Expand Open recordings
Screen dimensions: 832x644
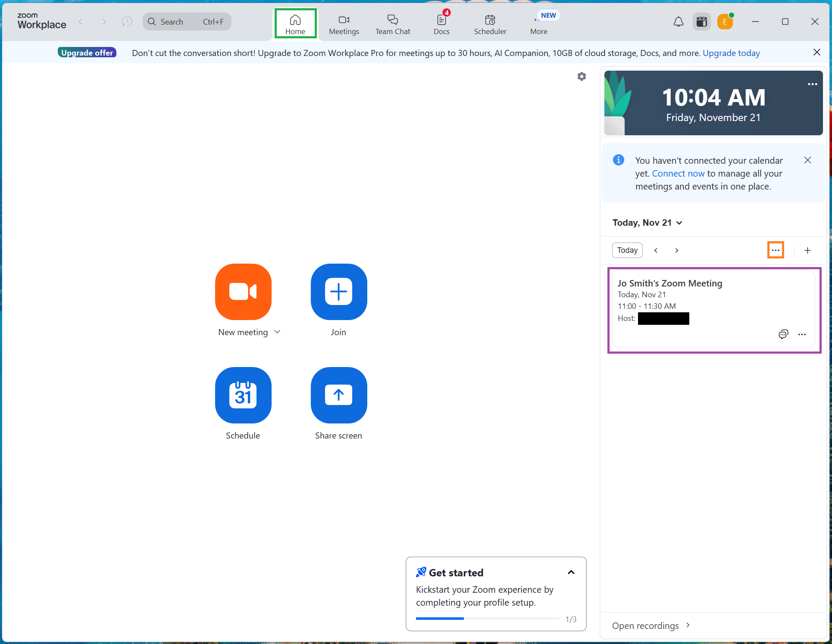(651, 625)
